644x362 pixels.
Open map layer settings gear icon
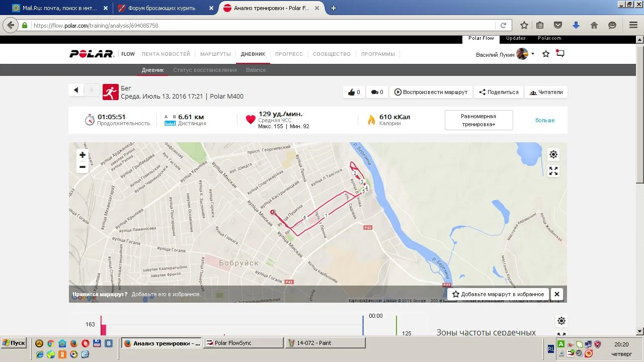tap(553, 154)
